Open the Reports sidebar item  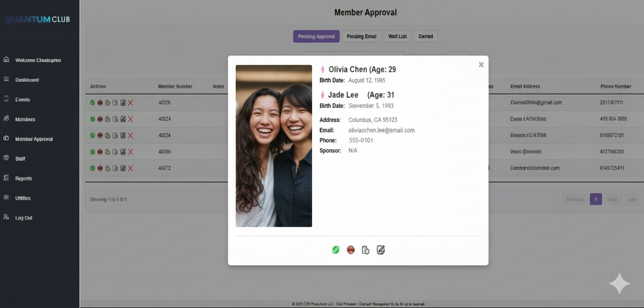click(23, 178)
